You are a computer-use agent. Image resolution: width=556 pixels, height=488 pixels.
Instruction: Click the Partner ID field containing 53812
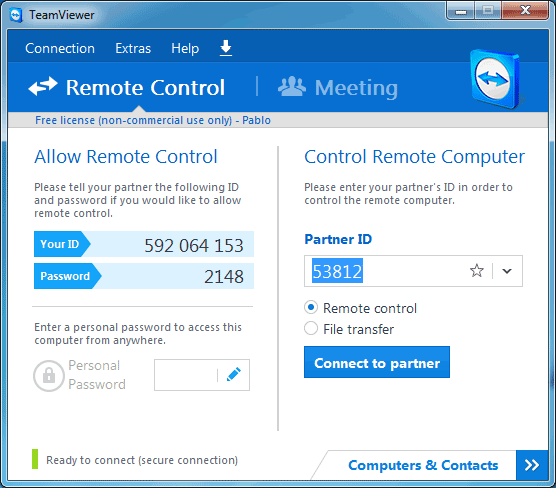(x=413, y=271)
